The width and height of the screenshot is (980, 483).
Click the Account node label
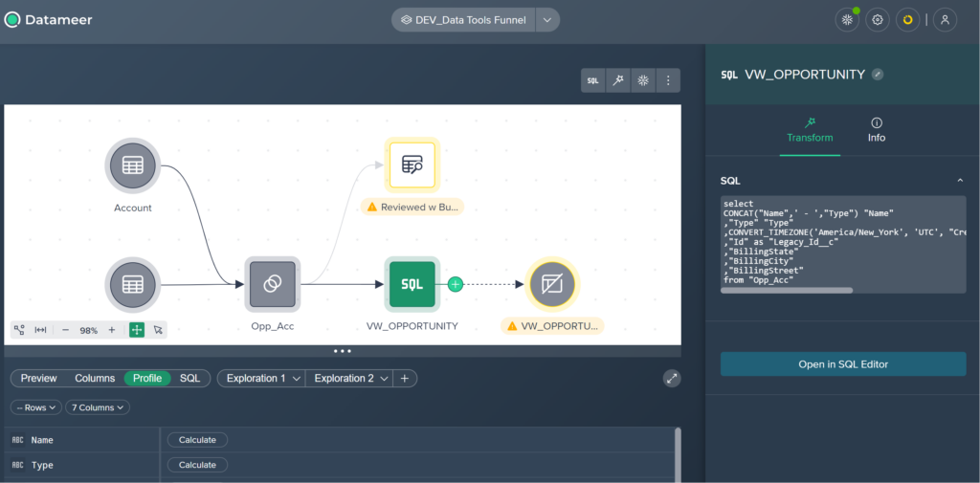[132, 209]
